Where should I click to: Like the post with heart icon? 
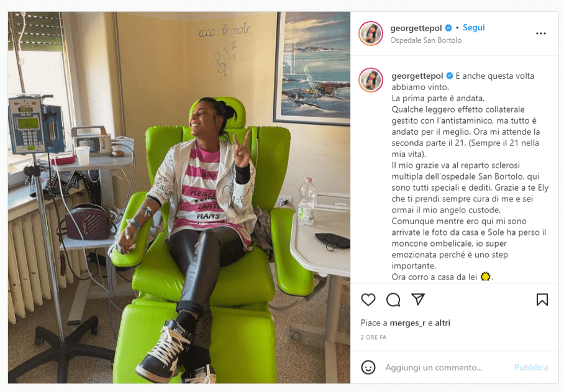pyautogui.click(x=368, y=299)
